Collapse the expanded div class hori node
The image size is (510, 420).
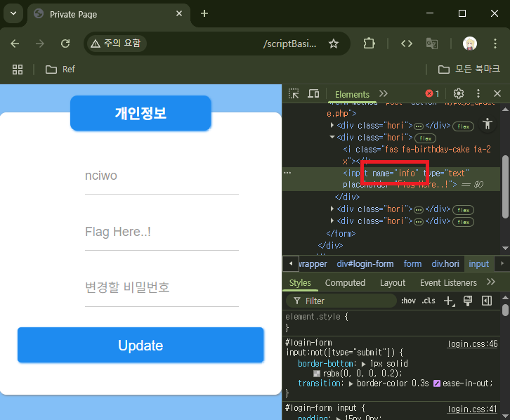[x=332, y=137]
